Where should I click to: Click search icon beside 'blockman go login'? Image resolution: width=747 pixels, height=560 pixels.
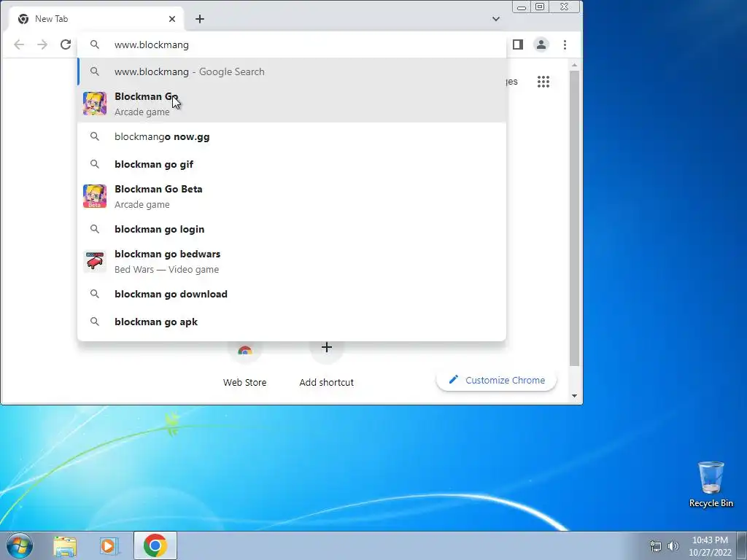pyautogui.click(x=95, y=229)
